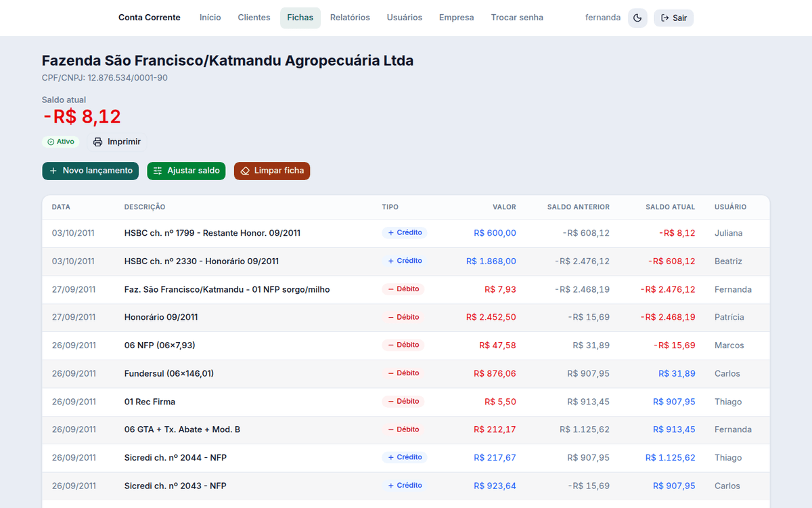Toggle dark mode with moon icon
Screen dimensions: 812x508
pyautogui.click(x=637, y=18)
